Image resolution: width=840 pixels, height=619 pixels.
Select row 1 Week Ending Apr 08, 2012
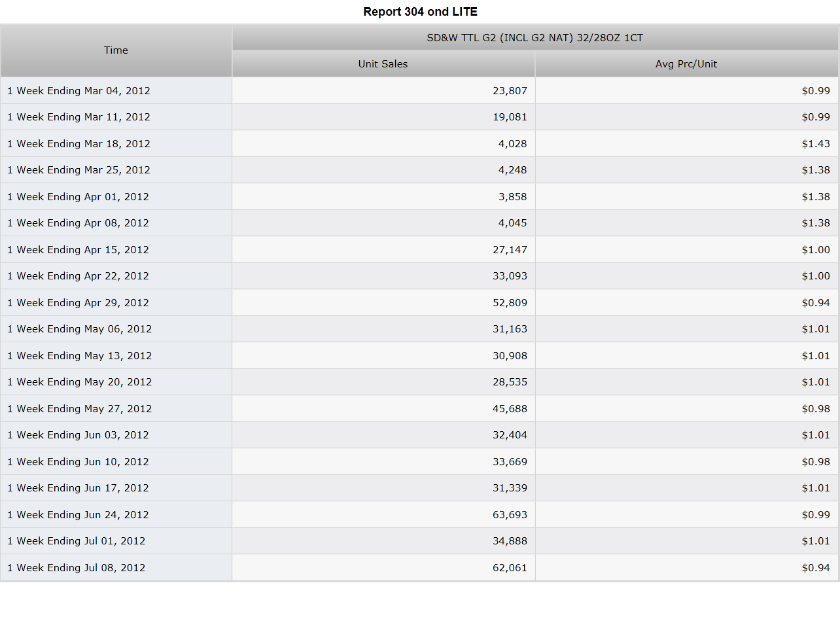click(x=420, y=223)
